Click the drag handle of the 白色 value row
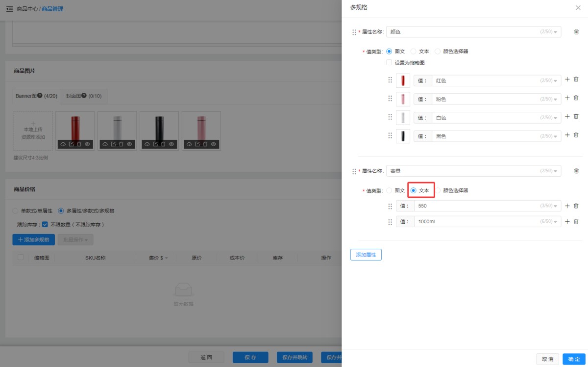Screen dimensions: 588x367 (x=390, y=117)
